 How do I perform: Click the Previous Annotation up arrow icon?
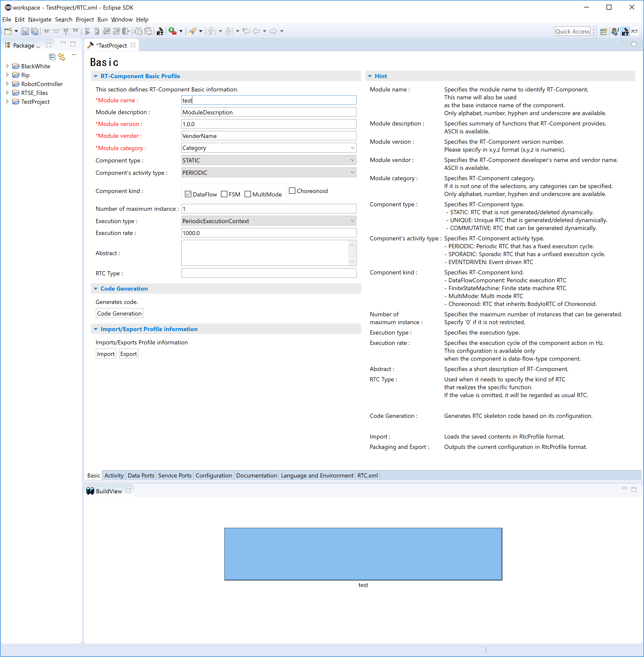229,32
